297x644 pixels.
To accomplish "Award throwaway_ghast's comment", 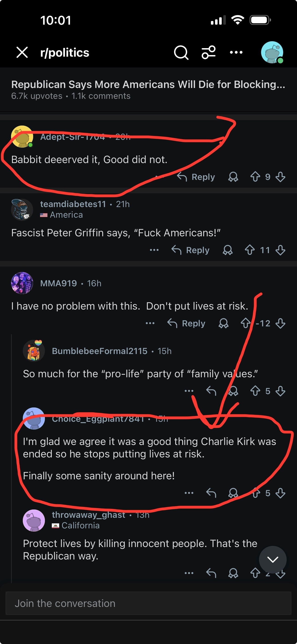I will click(x=233, y=573).
